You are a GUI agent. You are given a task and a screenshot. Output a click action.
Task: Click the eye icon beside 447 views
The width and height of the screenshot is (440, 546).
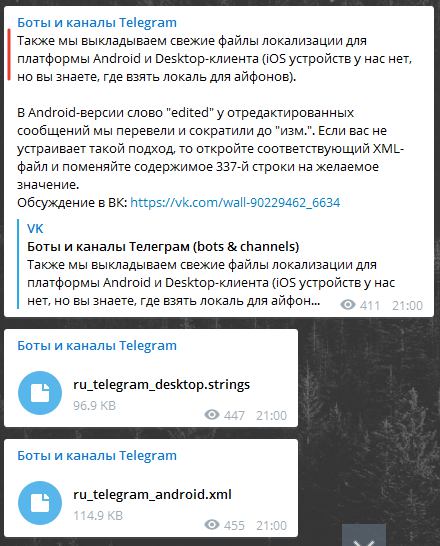click(212, 415)
